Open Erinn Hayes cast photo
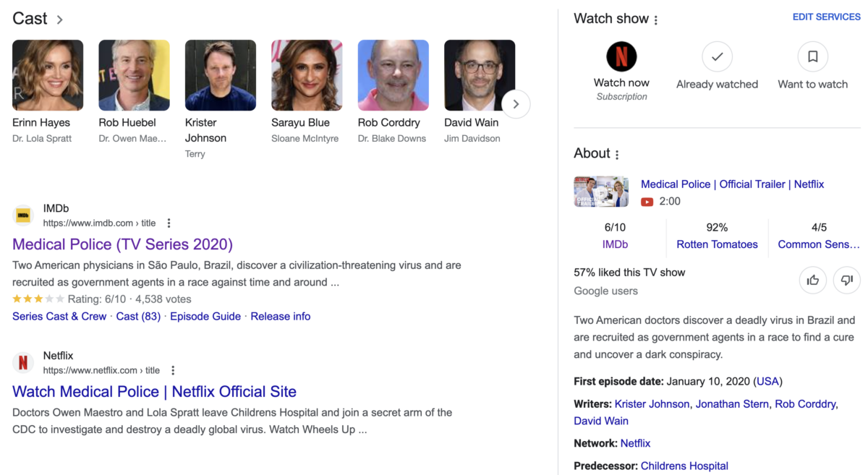This screenshot has width=868, height=475. click(48, 75)
